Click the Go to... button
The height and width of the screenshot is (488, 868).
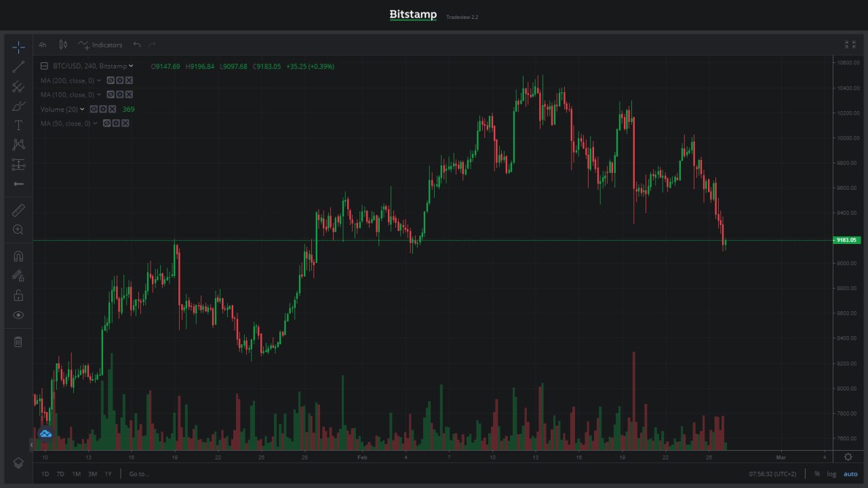click(x=139, y=474)
